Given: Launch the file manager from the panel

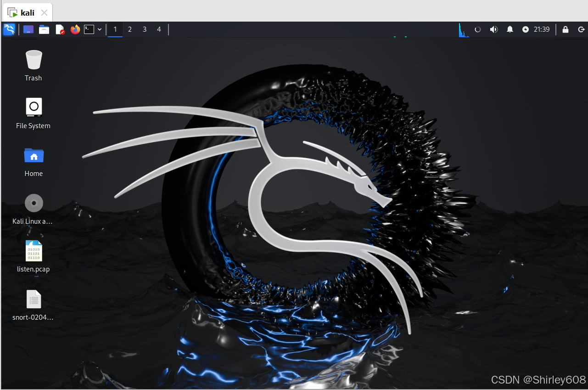Looking at the screenshot, I should pyautogui.click(x=44, y=29).
